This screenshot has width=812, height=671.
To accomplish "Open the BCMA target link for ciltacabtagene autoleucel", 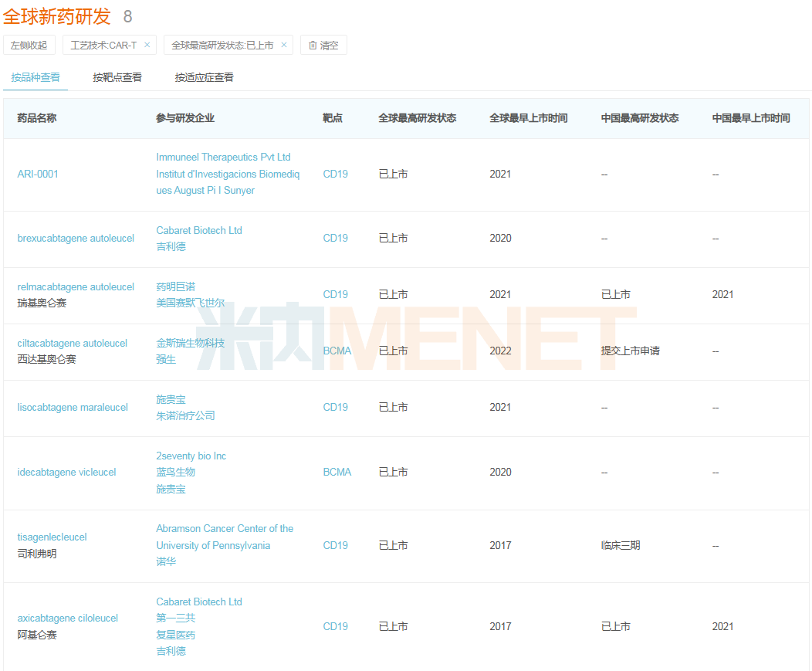I will point(337,350).
